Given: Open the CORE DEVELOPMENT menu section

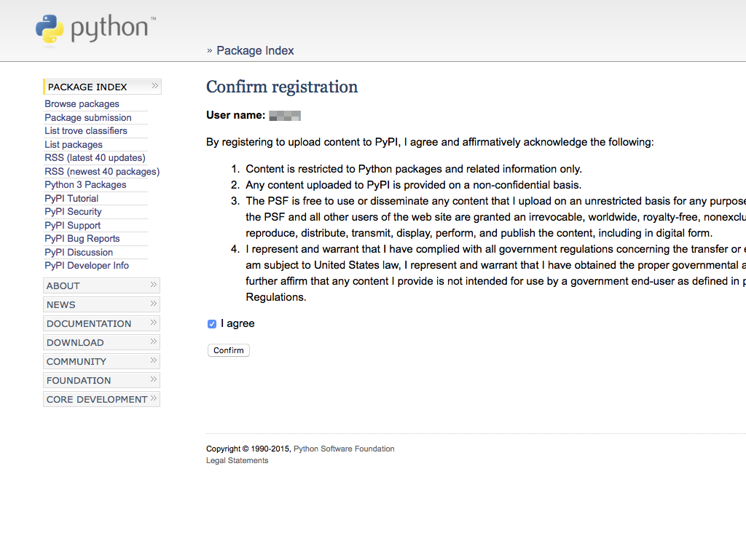Looking at the screenshot, I should coord(97,399).
